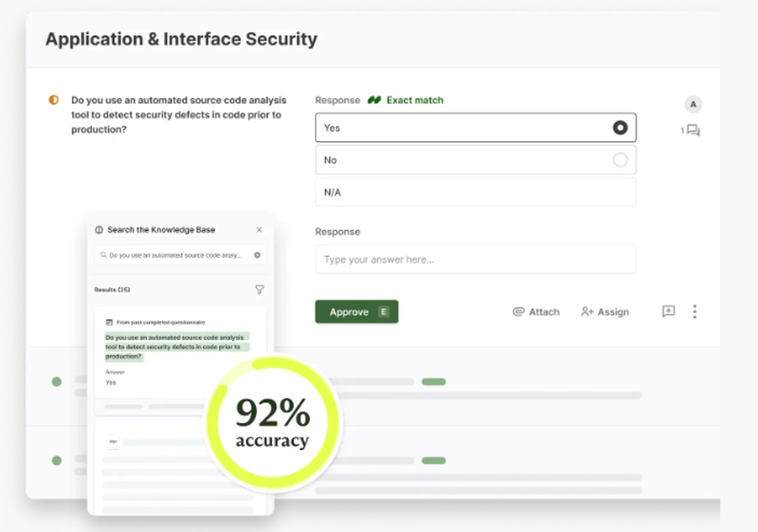Click the 92% accuracy badge
The image size is (758, 532).
pos(272,422)
